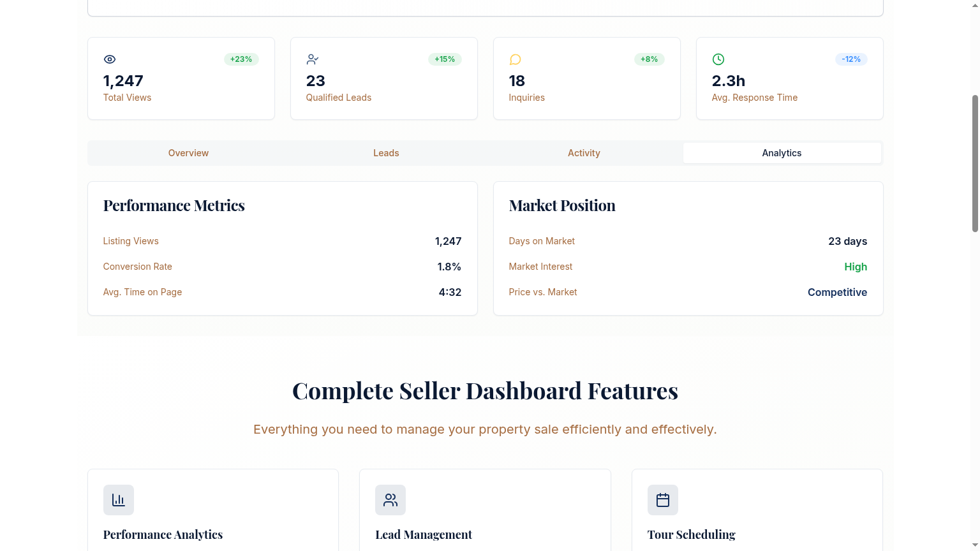The height and width of the screenshot is (551, 980).
Task: Click the bar chart icon for Performance Analytics
Action: 119,500
